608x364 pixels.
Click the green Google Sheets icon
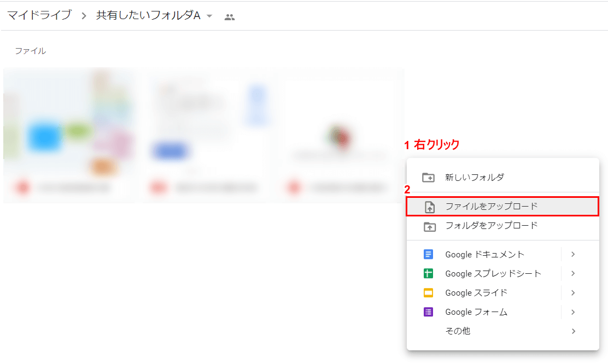(428, 274)
